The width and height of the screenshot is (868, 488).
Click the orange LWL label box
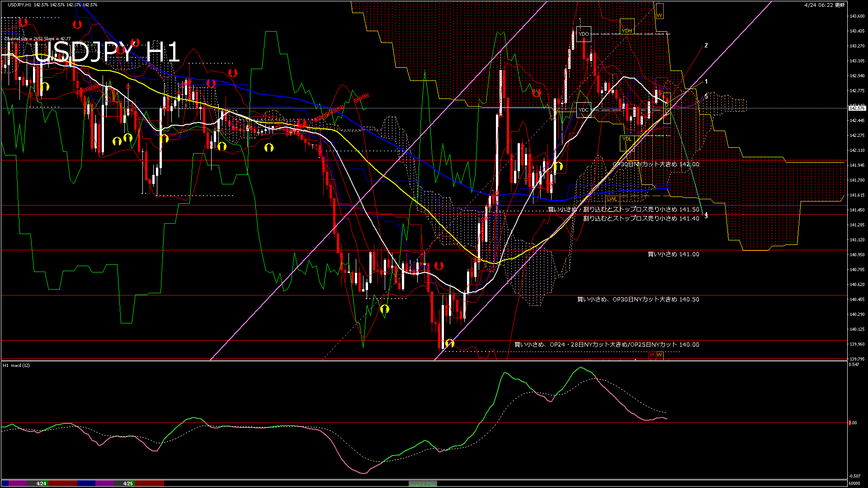click(x=612, y=199)
